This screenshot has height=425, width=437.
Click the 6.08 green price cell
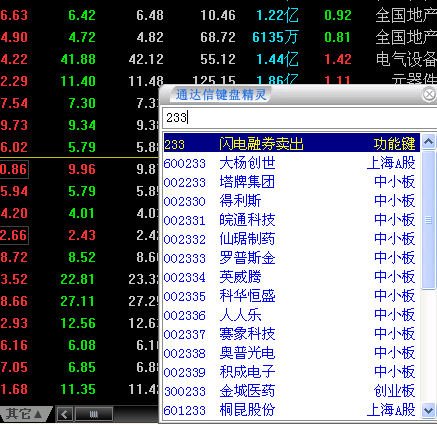coord(82,345)
